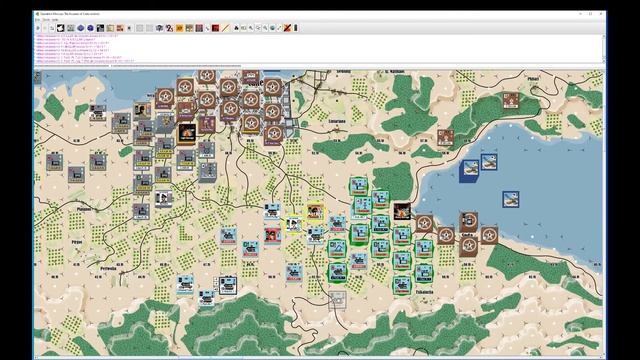Click the black figure toolbar icon
This screenshot has width=640, height=360.
236,28
